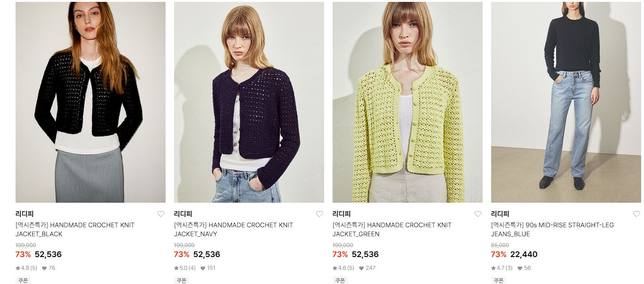The image size is (644, 284).
Task: Click the 4.7 star rating icon
Action: 493,268
